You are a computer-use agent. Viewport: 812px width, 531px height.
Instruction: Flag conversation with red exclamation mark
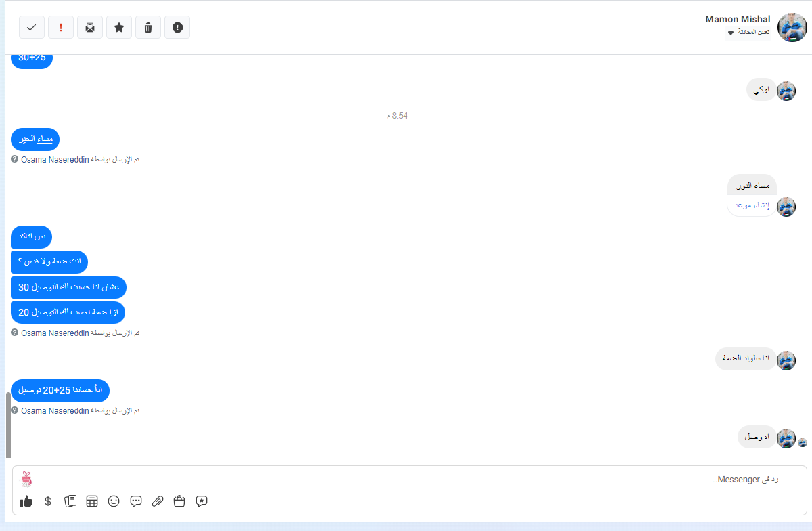pyautogui.click(x=61, y=27)
